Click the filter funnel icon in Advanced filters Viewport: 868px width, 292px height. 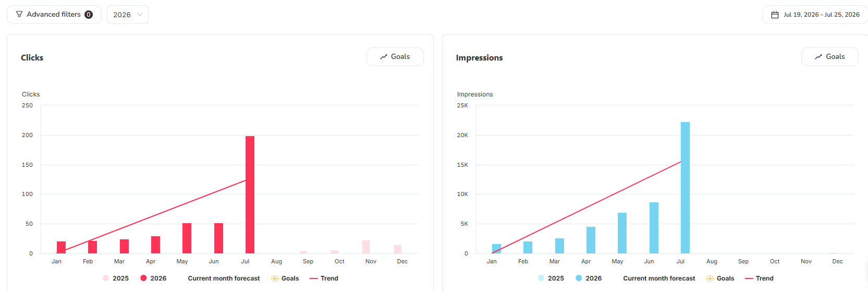pos(19,15)
